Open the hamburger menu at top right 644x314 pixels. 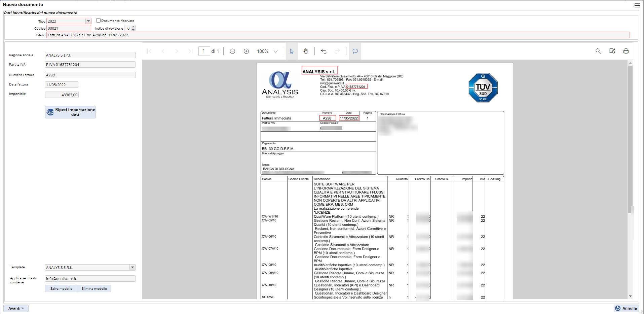coord(637,5)
